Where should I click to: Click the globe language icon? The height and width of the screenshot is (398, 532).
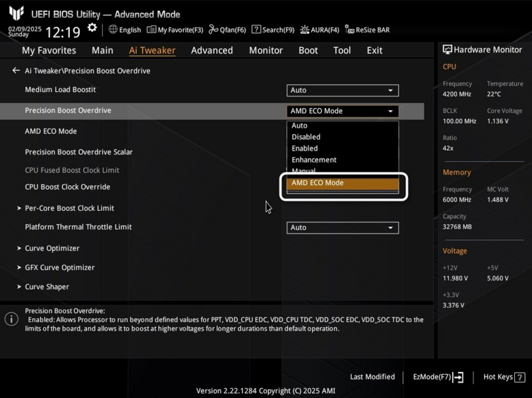[113, 29]
